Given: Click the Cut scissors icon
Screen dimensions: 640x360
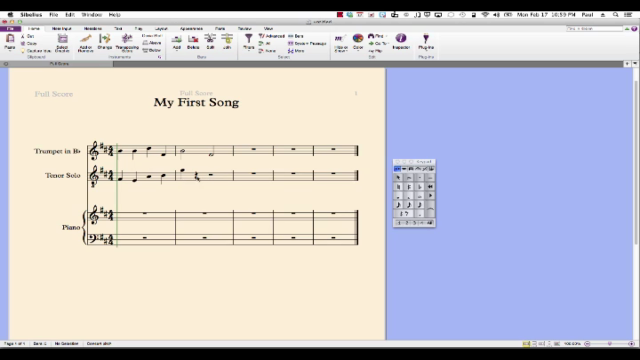Looking at the screenshot, I should click(23, 36).
